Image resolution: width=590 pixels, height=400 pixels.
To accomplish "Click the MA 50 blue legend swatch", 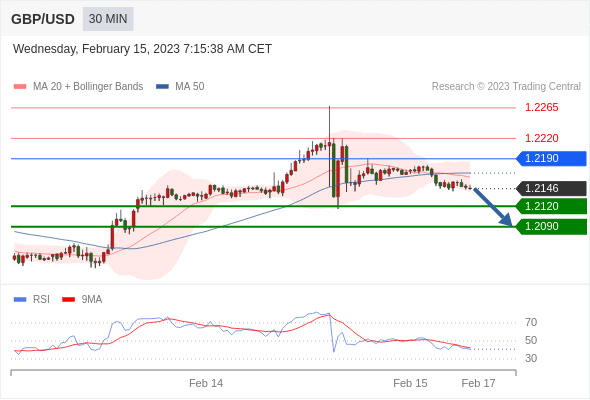I will [162, 87].
